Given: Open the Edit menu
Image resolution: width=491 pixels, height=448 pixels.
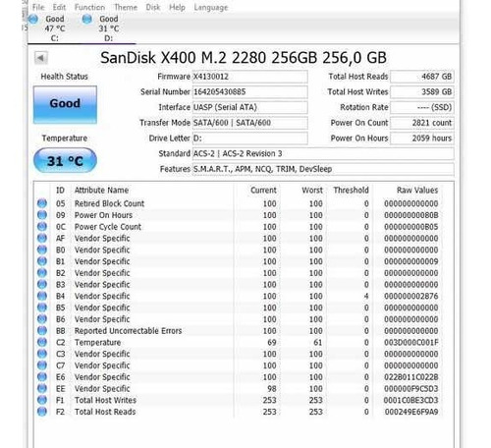Looking at the screenshot, I should pos(59,7).
